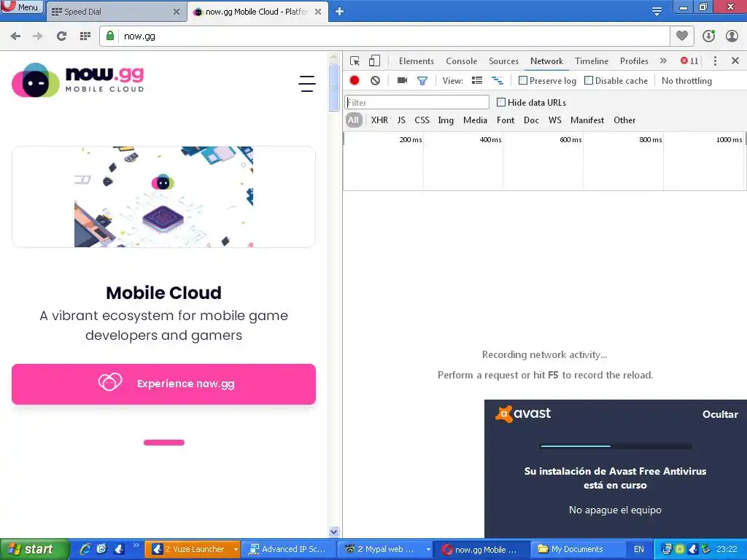The height and width of the screenshot is (560, 747).
Task: Filter requests by Manifest
Action: point(587,120)
